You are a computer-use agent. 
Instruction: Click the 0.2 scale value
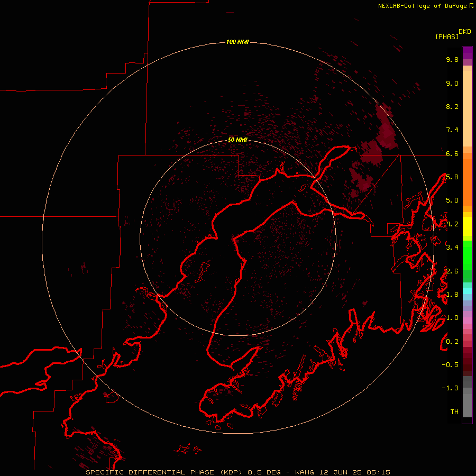(x=452, y=342)
